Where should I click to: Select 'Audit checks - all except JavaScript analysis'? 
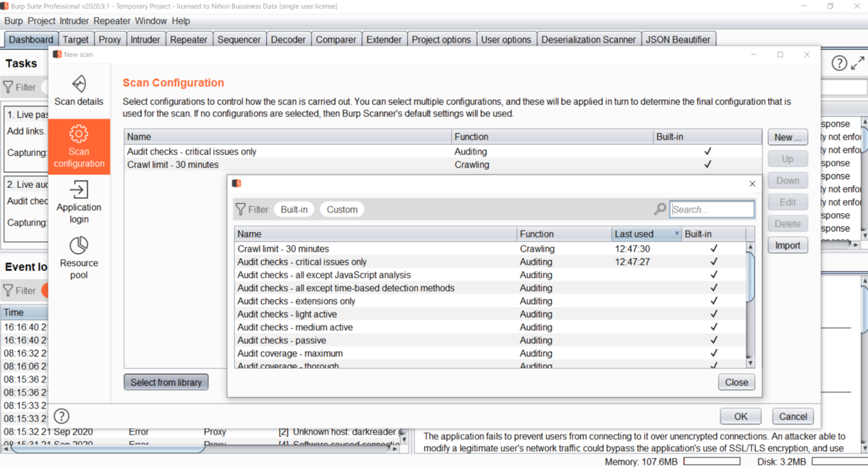[x=490, y=275]
